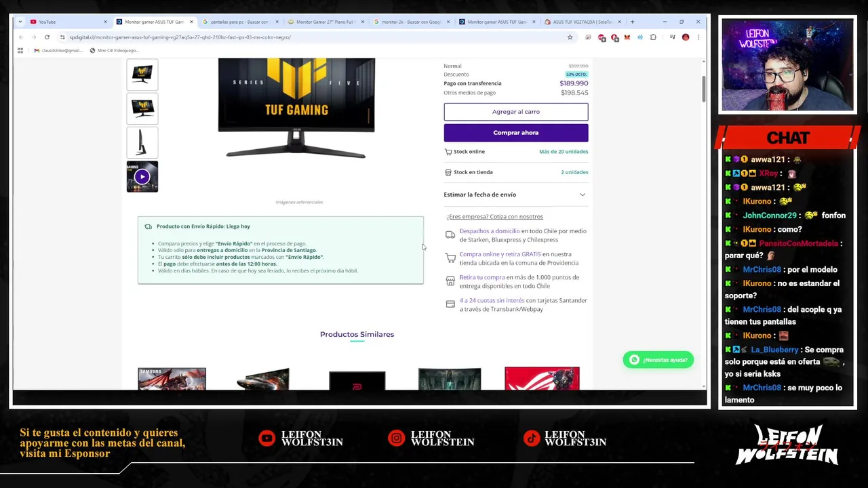Click 'Más de 20 unidades' stock text

564,152
